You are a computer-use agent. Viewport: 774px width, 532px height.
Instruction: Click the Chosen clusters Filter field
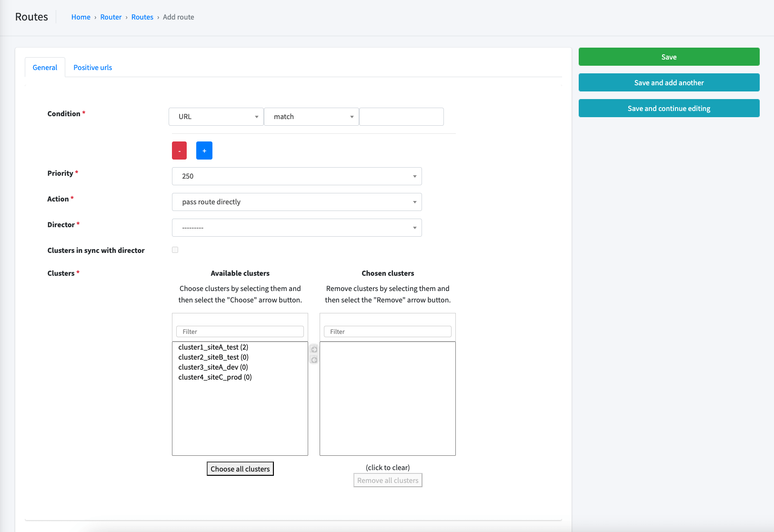[388, 331]
